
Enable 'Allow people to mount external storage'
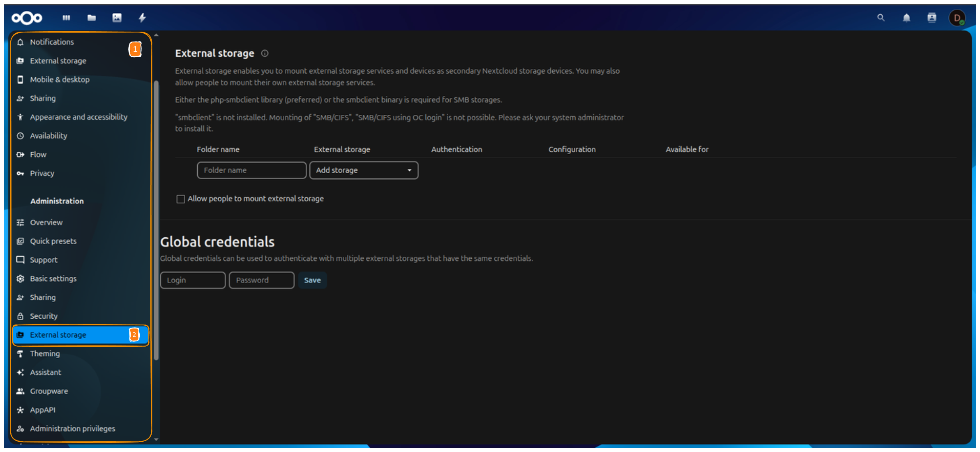[181, 199]
